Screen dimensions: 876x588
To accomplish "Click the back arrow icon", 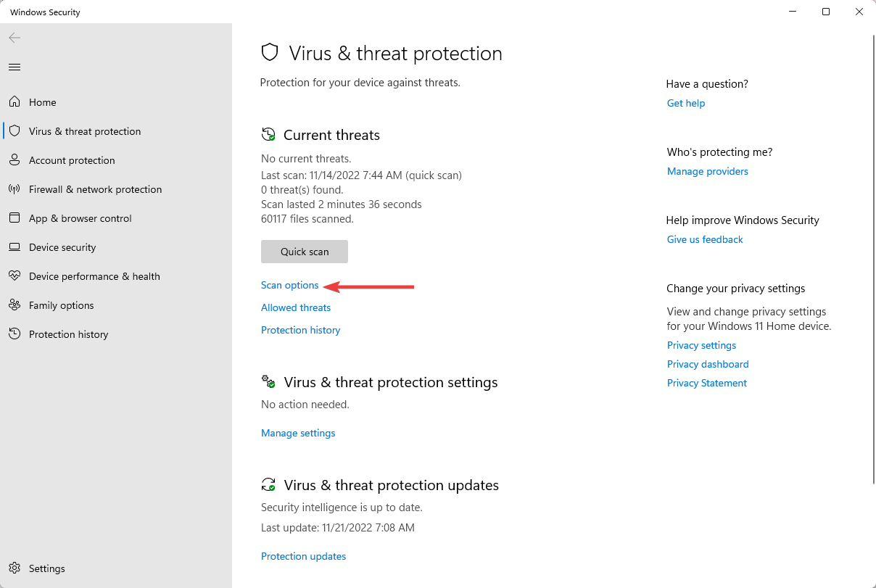I will coord(15,38).
